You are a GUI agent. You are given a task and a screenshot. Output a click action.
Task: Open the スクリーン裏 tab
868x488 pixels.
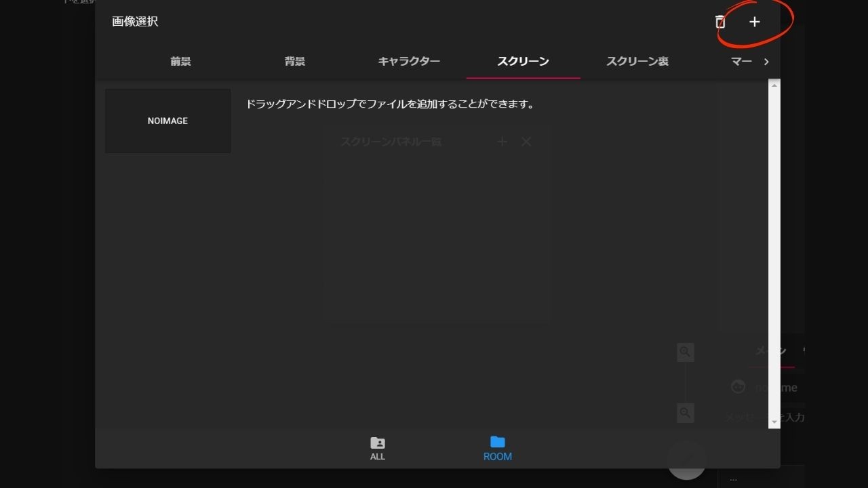click(637, 61)
